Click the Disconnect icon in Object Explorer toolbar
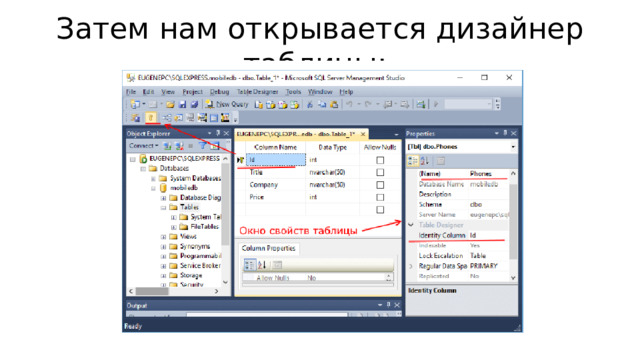The width and height of the screenshot is (640, 360). tap(179, 146)
